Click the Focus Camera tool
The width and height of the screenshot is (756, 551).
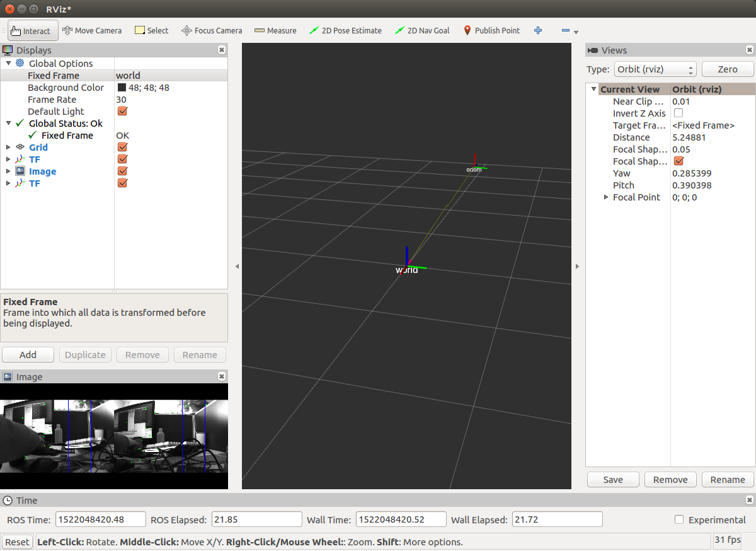[211, 30]
